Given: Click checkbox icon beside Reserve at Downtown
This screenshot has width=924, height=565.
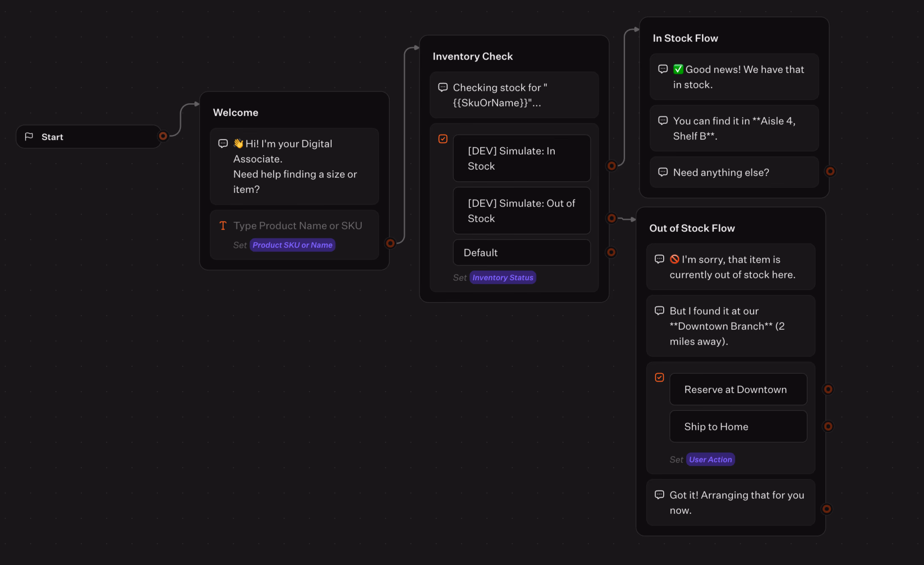Looking at the screenshot, I should (x=660, y=378).
